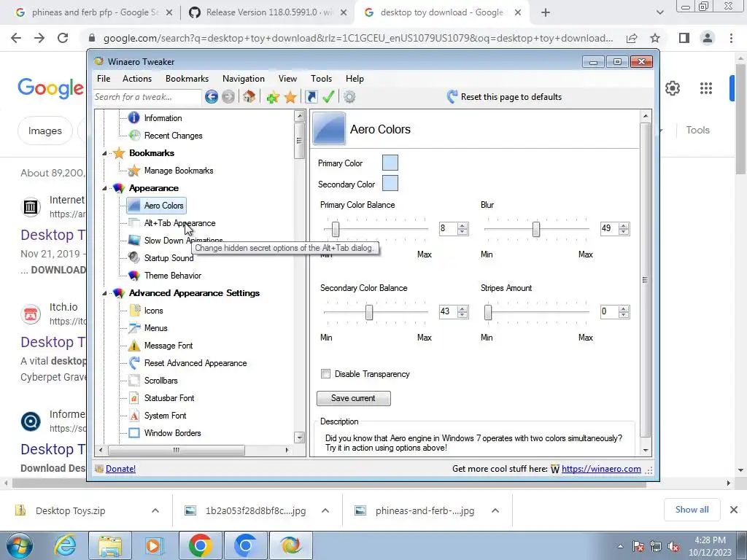Add bookmark with green plus star icon
Screen dimensions: 747x560
[x=273, y=97]
